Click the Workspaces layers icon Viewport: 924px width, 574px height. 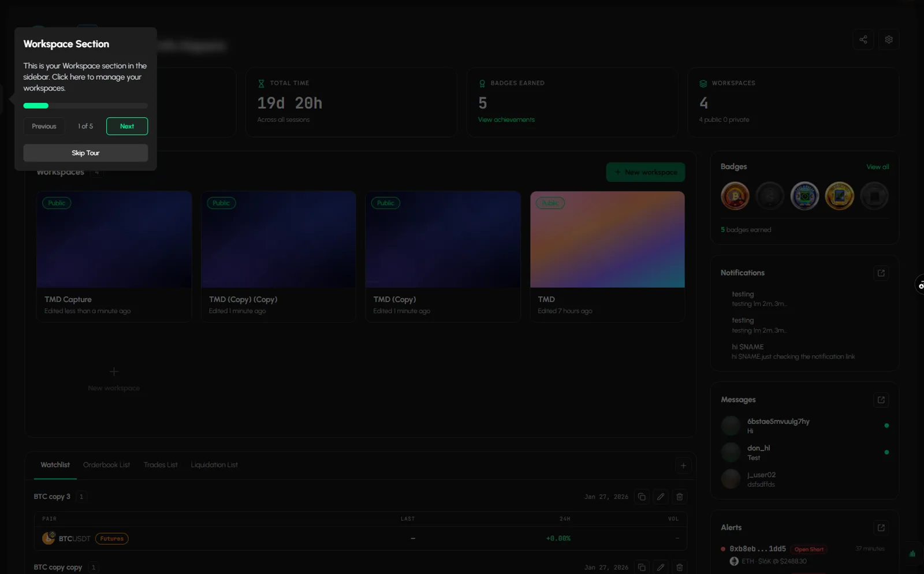coord(703,84)
